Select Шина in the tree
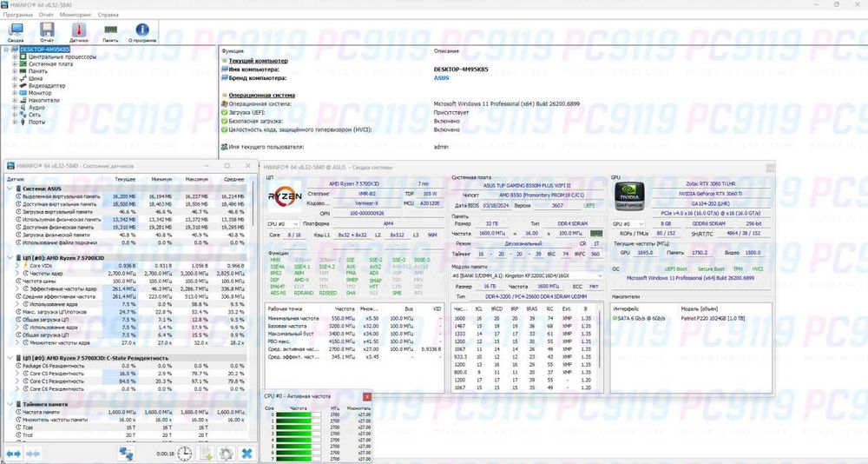 tap(36, 78)
